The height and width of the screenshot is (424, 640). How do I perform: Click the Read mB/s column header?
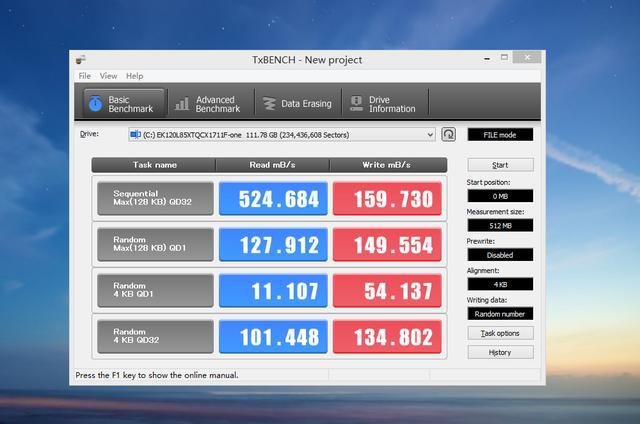(272, 165)
